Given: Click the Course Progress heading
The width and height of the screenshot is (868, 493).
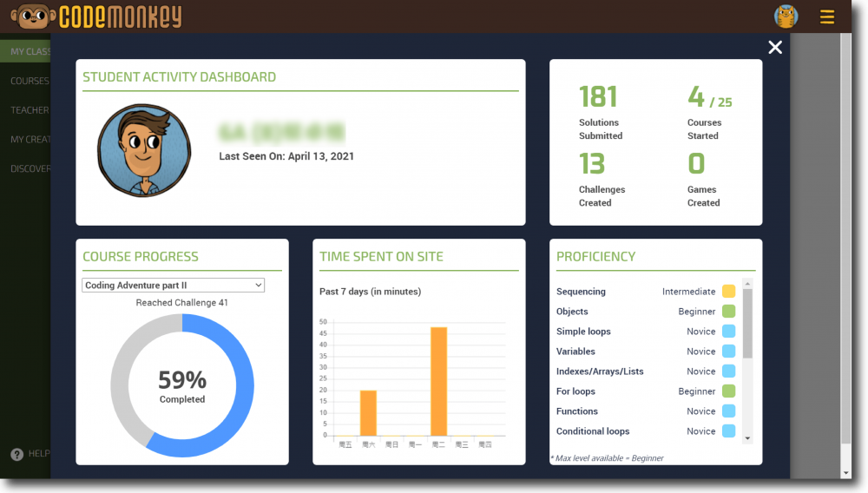Looking at the screenshot, I should click(x=140, y=257).
